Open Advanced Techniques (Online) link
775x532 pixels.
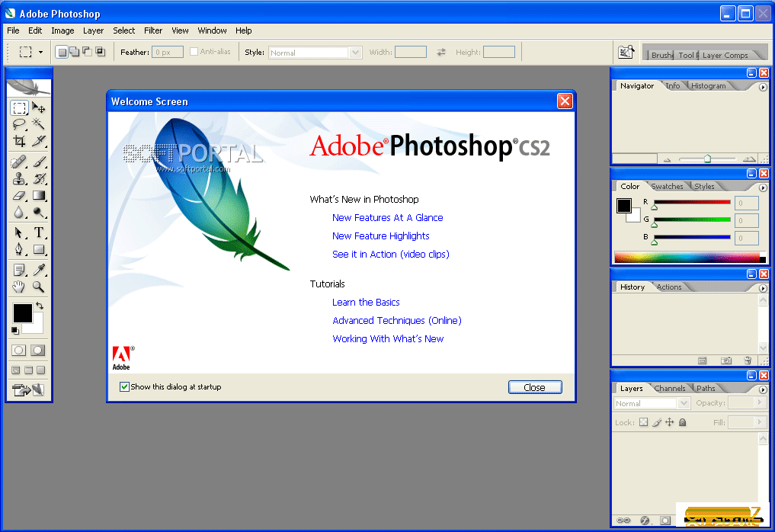tap(397, 320)
